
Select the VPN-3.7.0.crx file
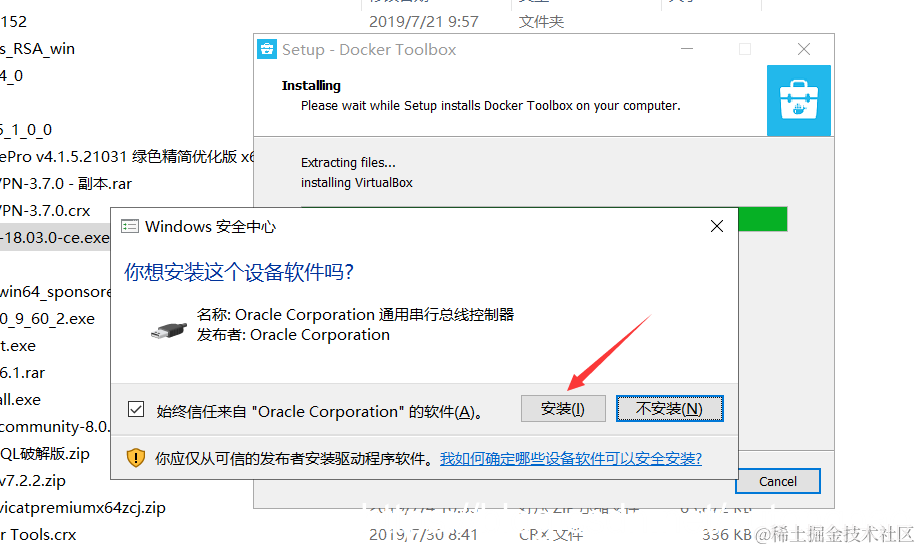point(45,210)
